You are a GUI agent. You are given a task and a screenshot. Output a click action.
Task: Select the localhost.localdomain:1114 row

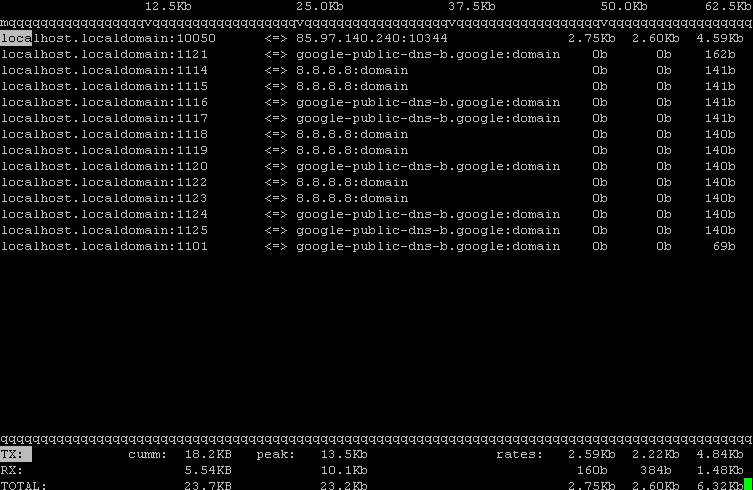pos(368,70)
